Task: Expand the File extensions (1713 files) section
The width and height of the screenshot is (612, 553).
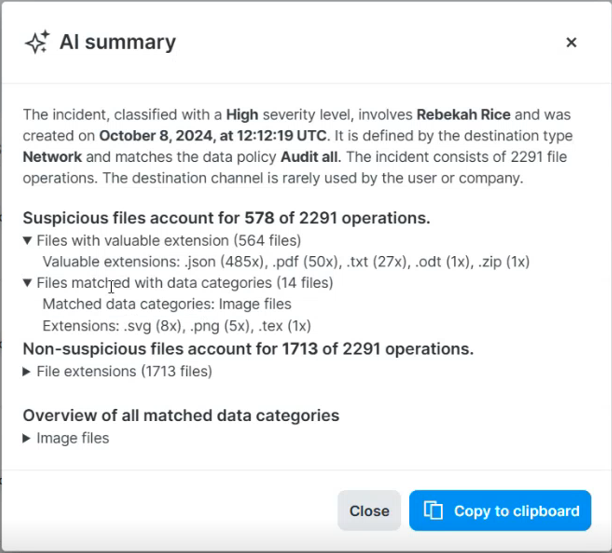Action: point(27,372)
